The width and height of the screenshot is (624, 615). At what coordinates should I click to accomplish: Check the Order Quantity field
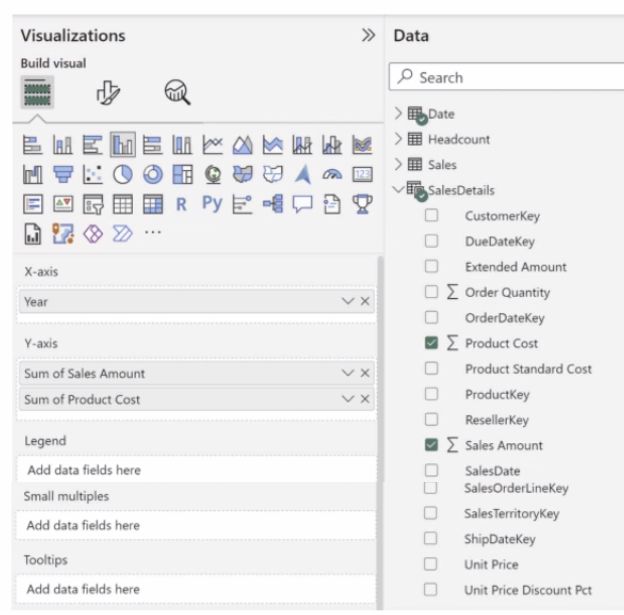[431, 292]
